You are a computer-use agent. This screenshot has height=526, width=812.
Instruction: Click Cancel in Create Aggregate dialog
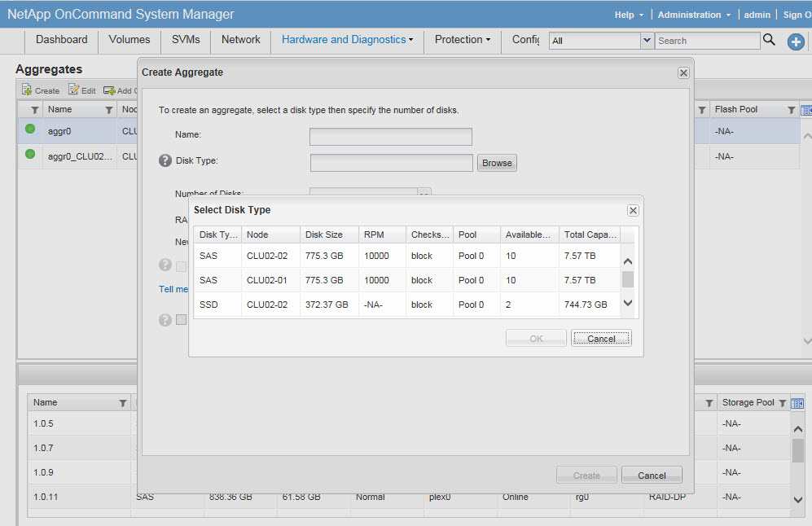(652, 475)
